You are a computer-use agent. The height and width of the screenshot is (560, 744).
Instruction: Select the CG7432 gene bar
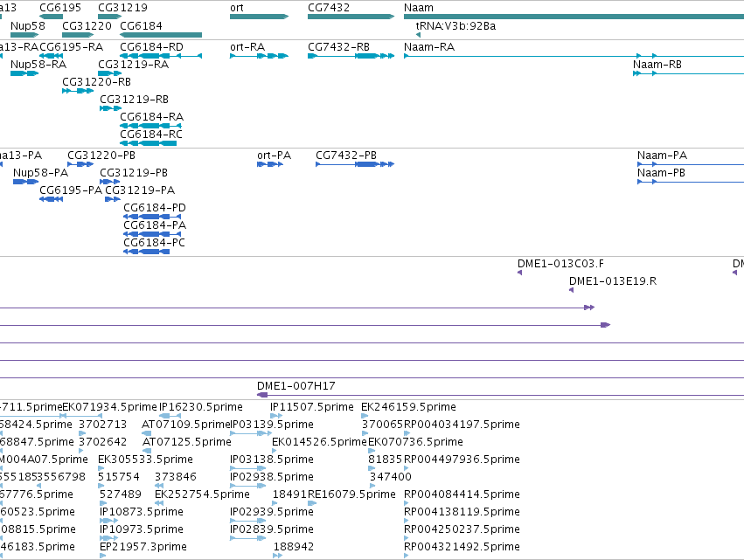(351, 17)
